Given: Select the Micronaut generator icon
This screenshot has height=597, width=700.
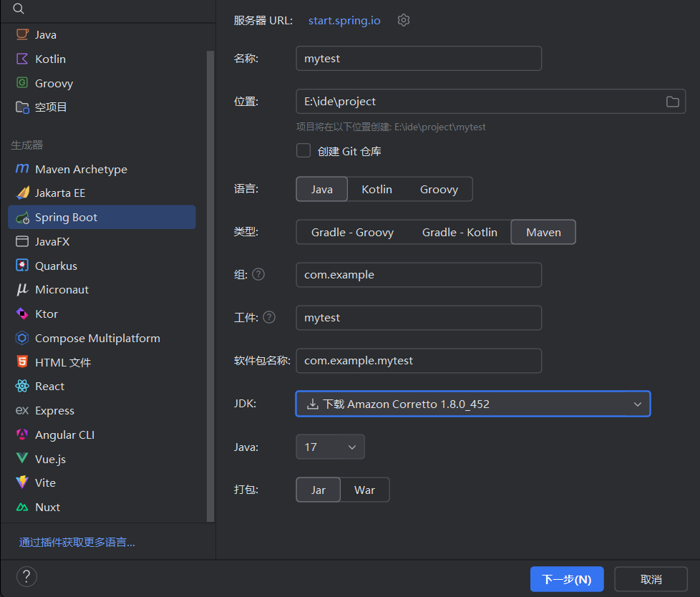Looking at the screenshot, I should pyautogui.click(x=22, y=290).
